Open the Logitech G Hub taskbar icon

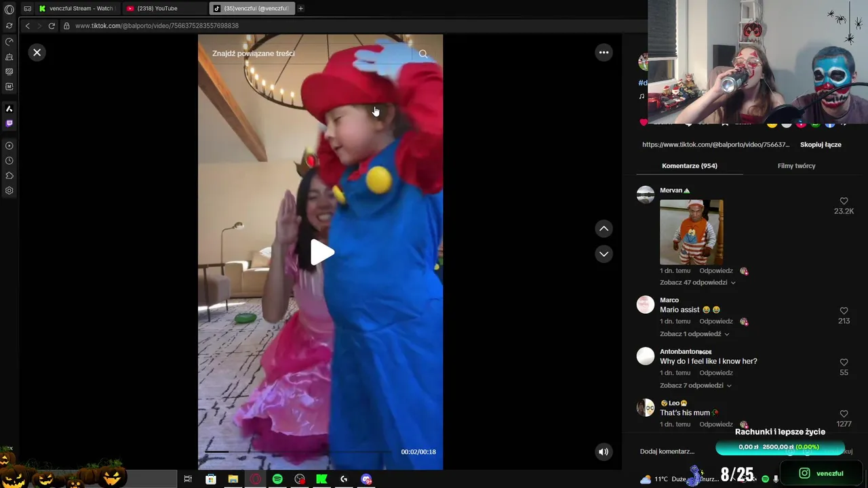[344, 479]
